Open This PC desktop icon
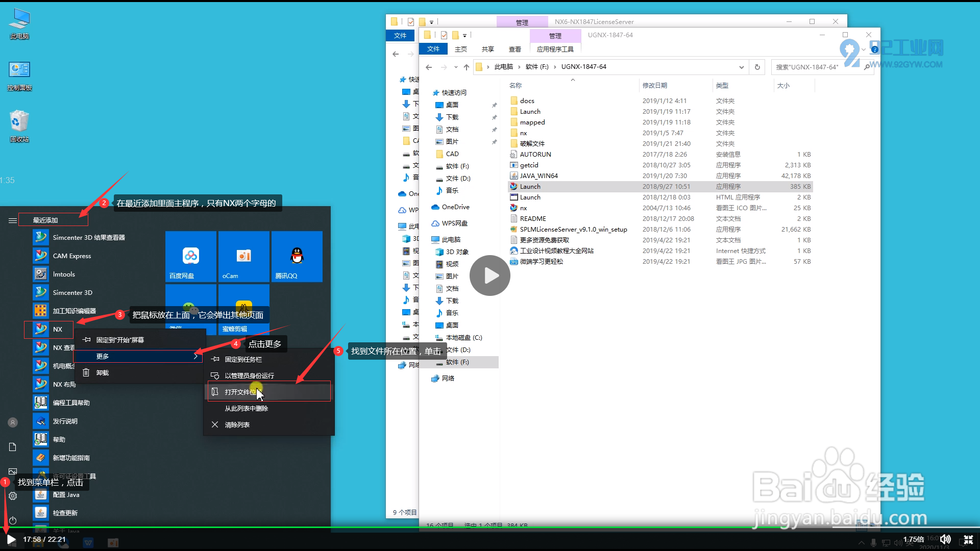This screenshot has width=980, height=551. pyautogui.click(x=19, y=23)
